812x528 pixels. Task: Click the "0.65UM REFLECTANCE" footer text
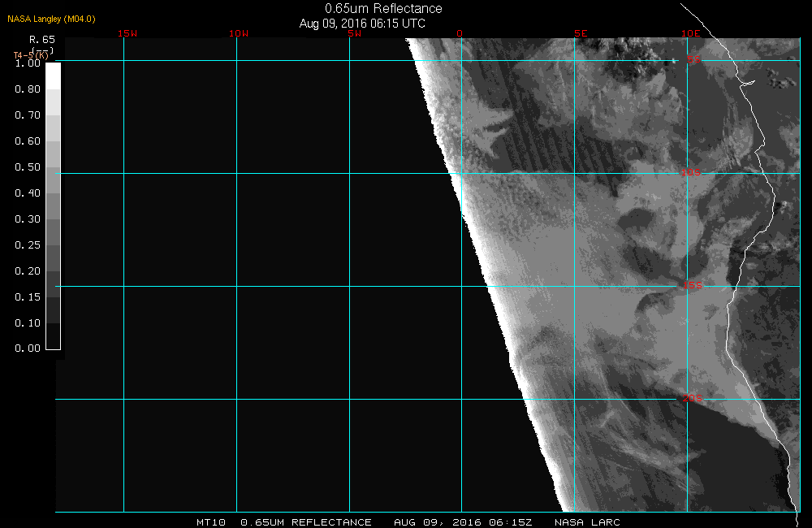[x=306, y=522]
